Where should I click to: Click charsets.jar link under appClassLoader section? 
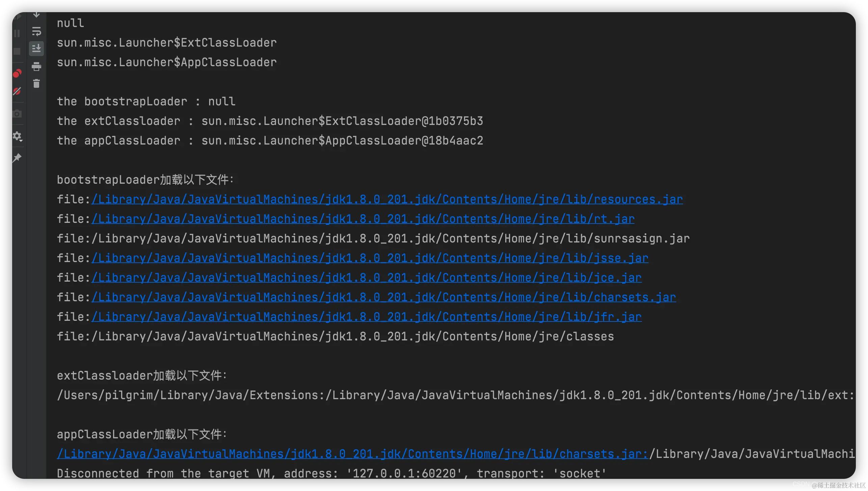click(352, 454)
